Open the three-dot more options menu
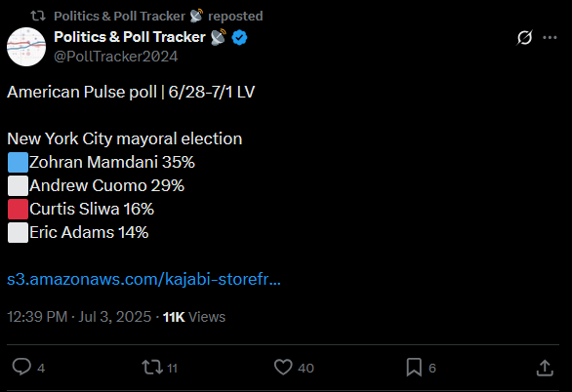This screenshot has height=392, width=572. tap(550, 37)
